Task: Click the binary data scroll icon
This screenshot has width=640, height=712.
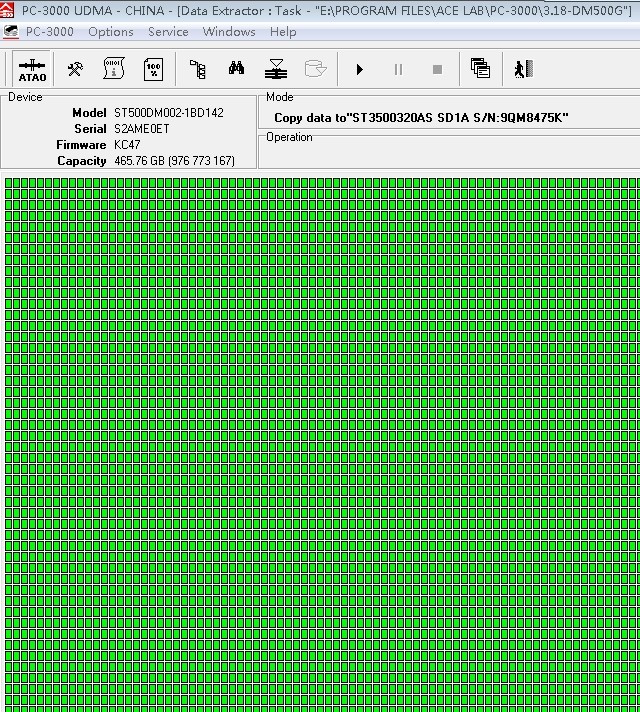Action: coord(114,69)
